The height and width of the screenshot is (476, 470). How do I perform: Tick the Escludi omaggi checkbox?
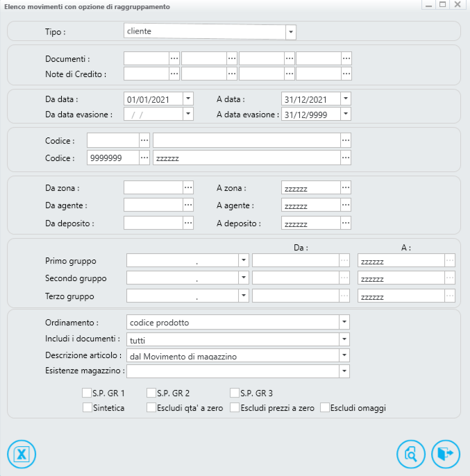pos(325,408)
